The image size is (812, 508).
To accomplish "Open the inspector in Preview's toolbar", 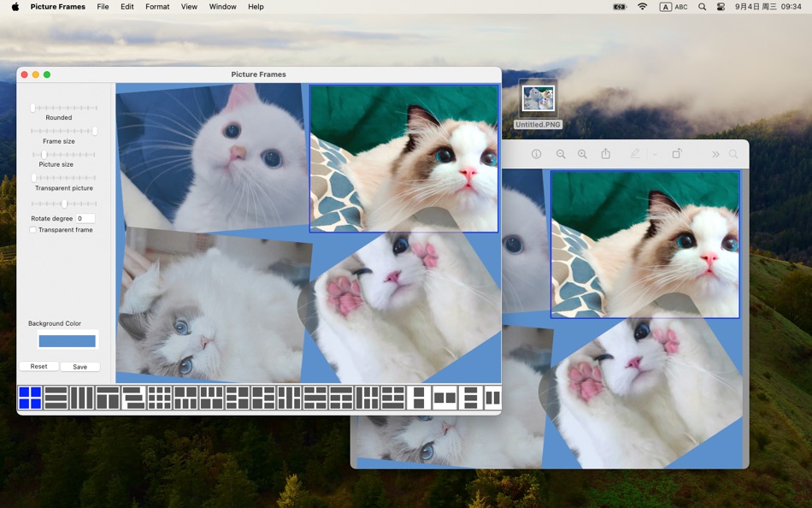I will (536, 154).
